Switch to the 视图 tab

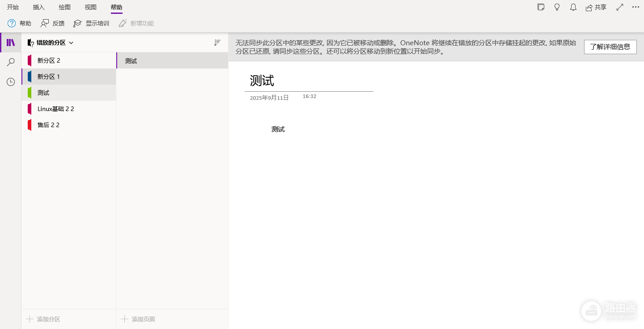tap(91, 7)
